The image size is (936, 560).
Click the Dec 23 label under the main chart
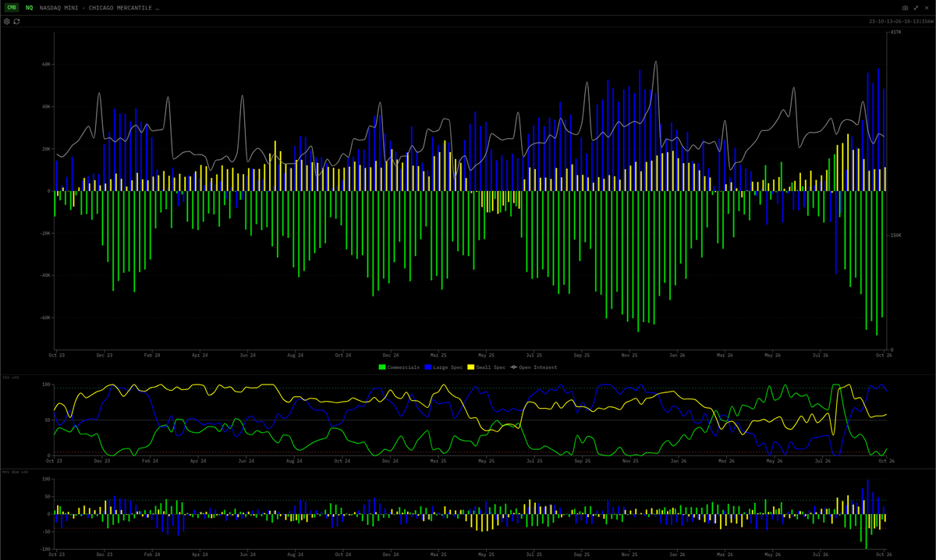(x=104, y=355)
